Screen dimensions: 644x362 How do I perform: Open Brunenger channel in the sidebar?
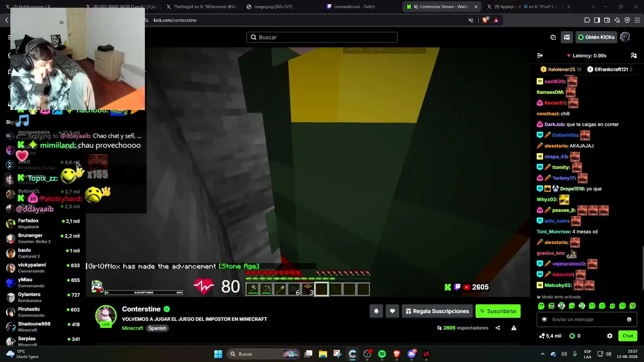tap(43, 238)
